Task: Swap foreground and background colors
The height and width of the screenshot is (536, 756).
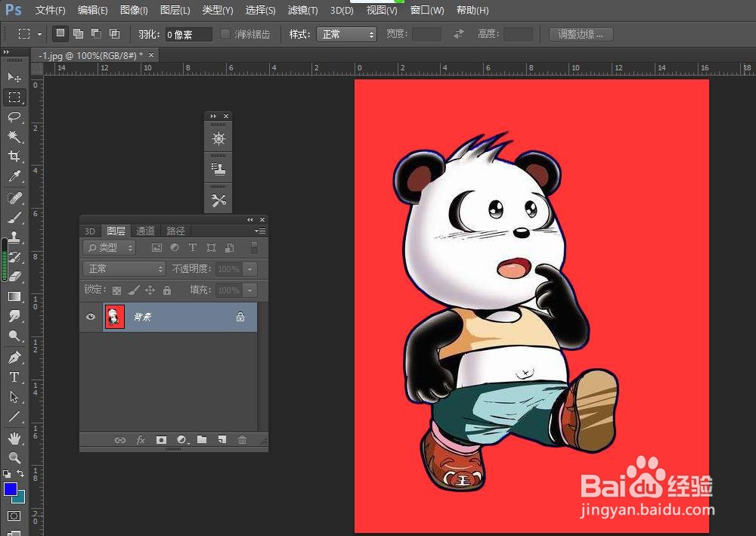Action: tap(20, 473)
